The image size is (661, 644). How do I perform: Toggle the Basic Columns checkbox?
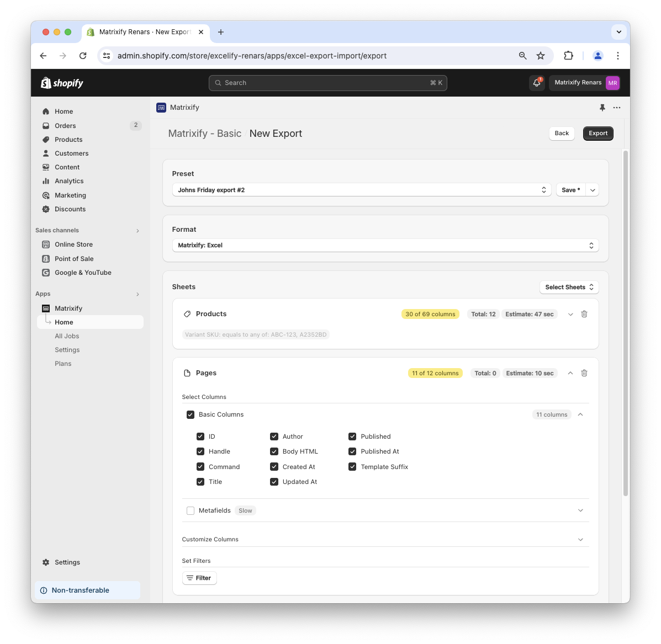[191, 414]
